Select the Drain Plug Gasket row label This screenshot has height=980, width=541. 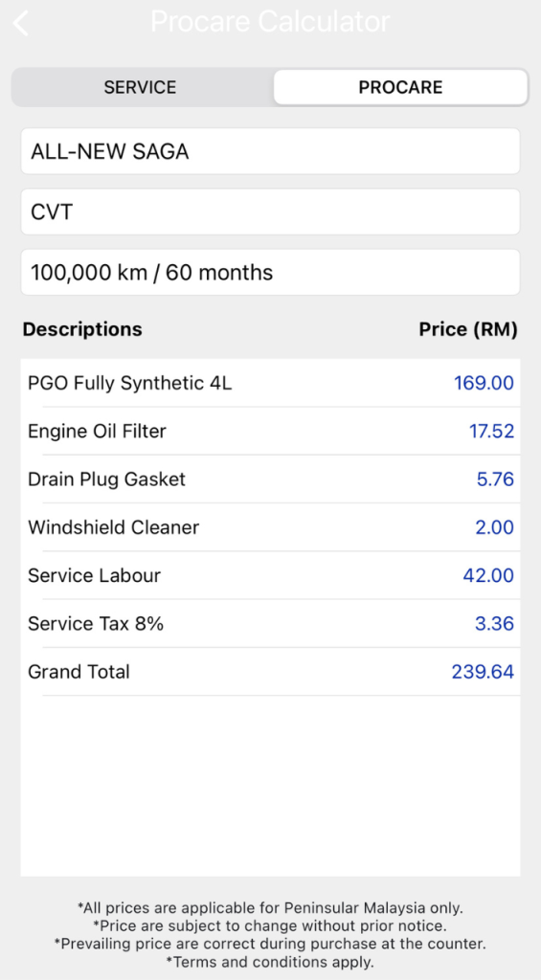(x=107, y=479)
